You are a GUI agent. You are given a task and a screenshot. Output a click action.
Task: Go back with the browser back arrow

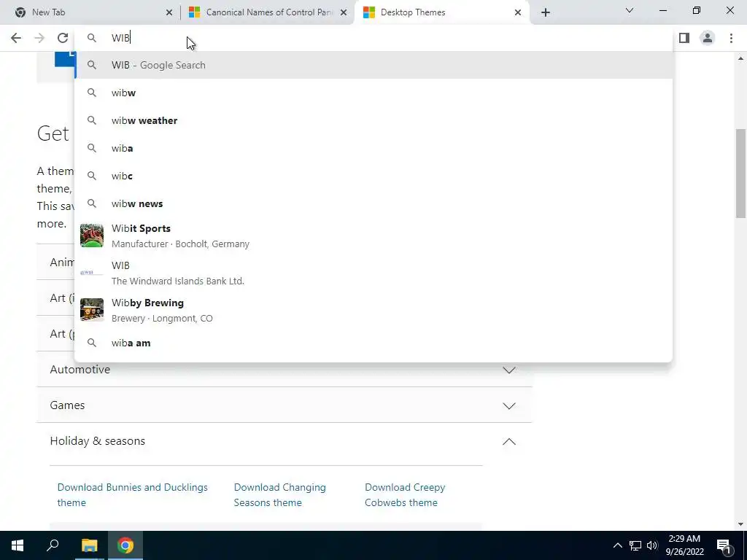16,38
